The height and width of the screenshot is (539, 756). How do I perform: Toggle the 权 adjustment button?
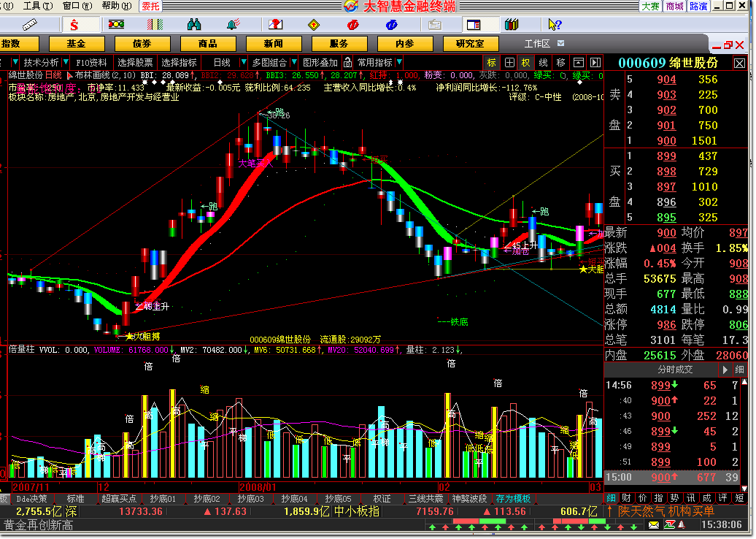[525, 62]
